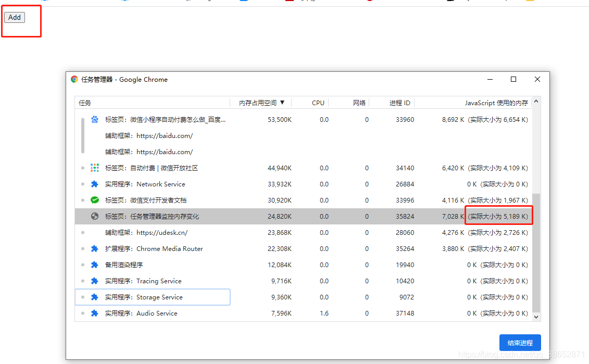Close the 任务管理器 window

pos(537,79)
